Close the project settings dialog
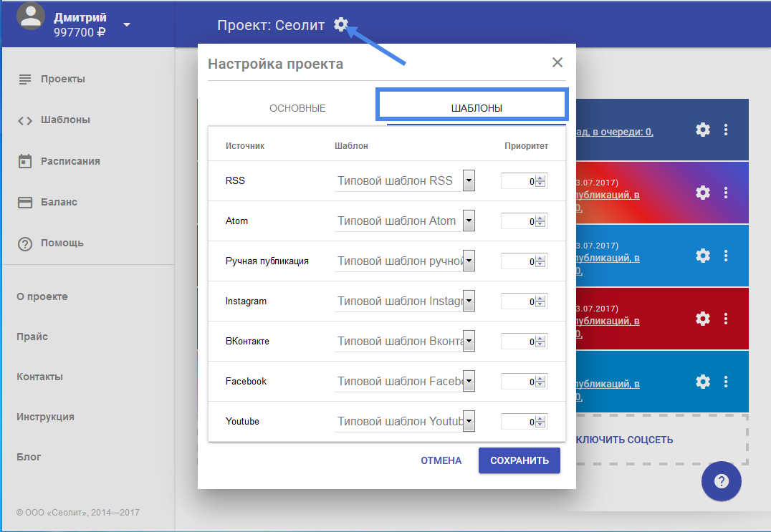The image size is (771, 532). point(557,62)
